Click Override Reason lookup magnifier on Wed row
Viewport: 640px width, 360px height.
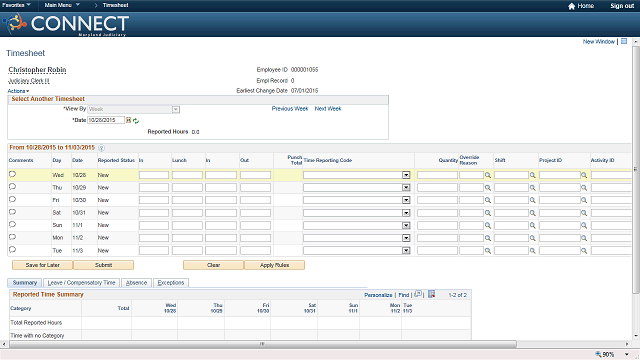click(488, 175)
